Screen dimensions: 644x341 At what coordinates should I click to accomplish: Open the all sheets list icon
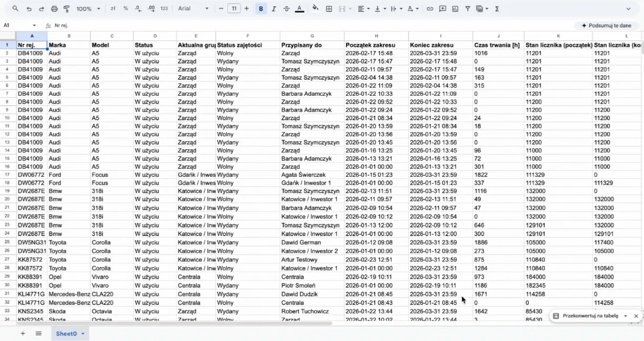tap(38, 334)
